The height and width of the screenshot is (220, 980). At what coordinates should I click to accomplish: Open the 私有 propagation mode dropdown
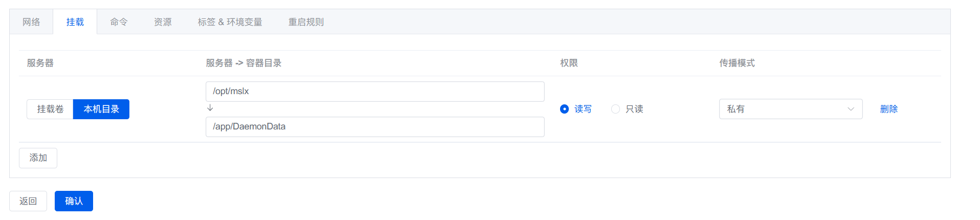pos(783,109)
